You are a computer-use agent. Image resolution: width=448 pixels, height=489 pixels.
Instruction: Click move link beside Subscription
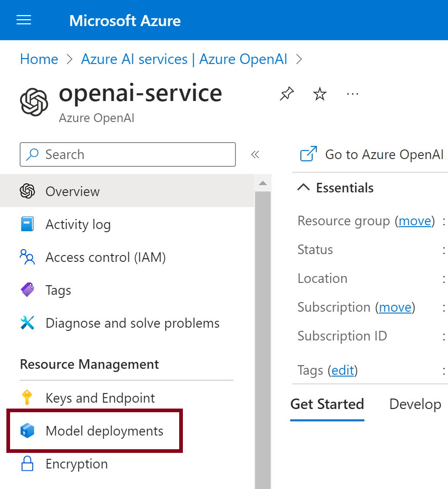[395, 308]
